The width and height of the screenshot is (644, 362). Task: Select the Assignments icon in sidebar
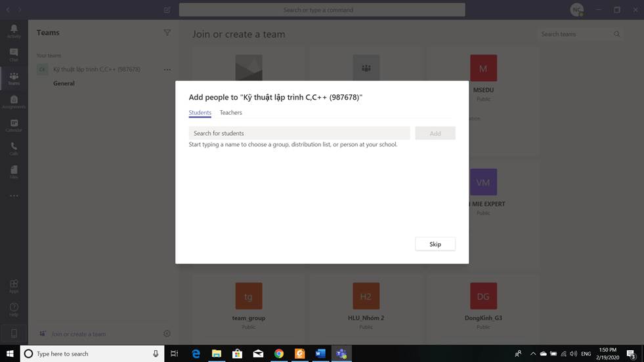coord(14,102)
